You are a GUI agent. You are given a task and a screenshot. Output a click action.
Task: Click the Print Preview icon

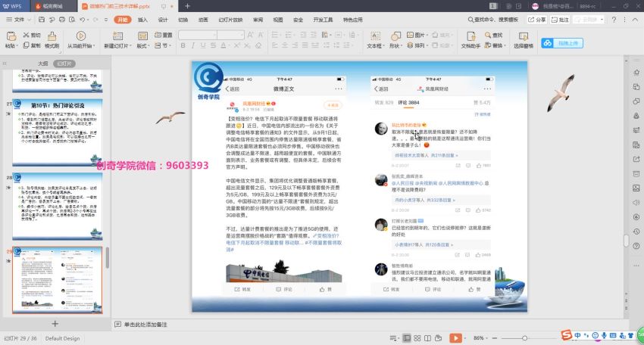coord(72,20)
